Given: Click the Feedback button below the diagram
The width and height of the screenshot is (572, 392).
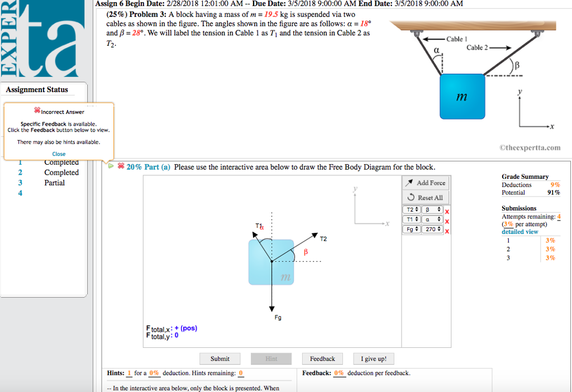Looking at the screenshot, I should click(x=322, y=358).
